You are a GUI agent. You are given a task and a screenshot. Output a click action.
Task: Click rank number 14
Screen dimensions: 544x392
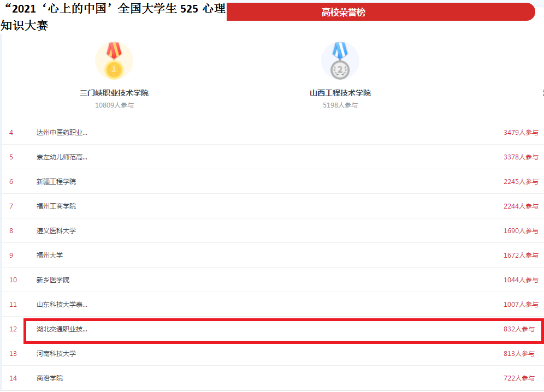click(13, 378)
